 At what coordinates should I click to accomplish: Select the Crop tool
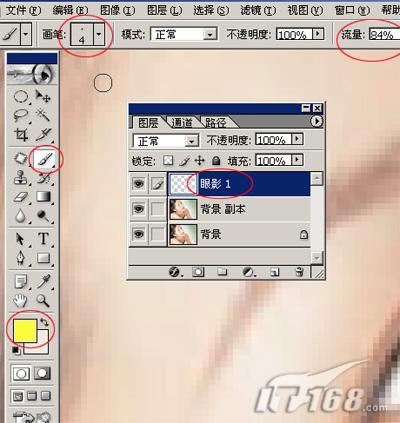21,134
